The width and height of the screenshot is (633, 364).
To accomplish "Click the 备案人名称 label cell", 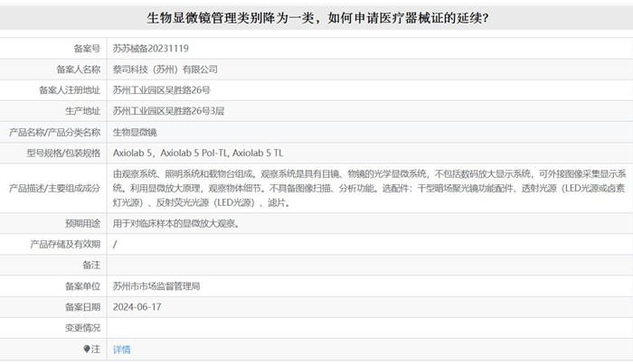I will (x=76, y=69).
